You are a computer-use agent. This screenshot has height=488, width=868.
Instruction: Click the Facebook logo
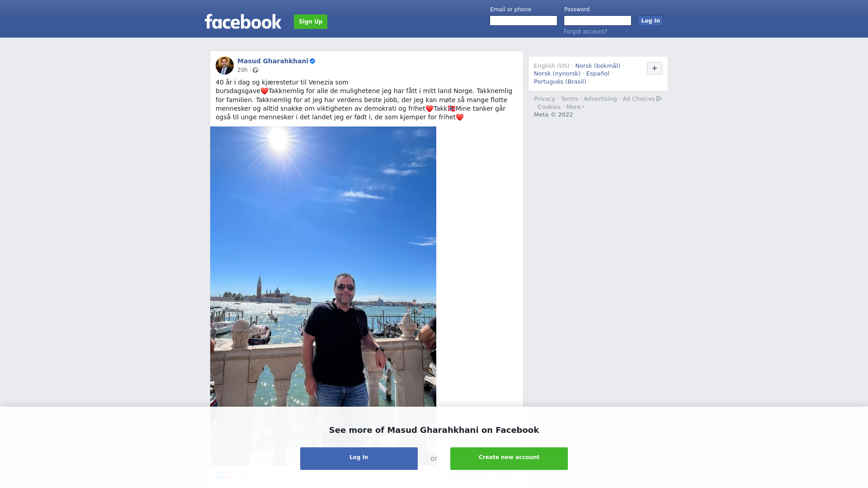click(x=243, y=22)
